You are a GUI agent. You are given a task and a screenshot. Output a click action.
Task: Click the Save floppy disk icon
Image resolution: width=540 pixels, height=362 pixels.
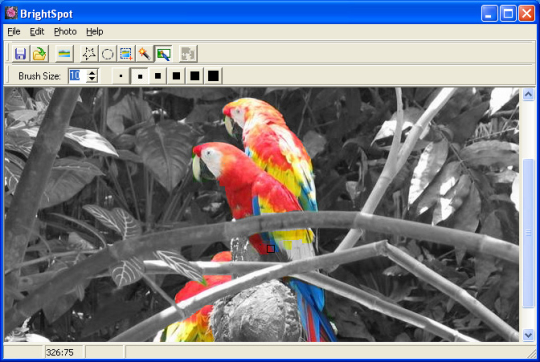coord(20,54)
